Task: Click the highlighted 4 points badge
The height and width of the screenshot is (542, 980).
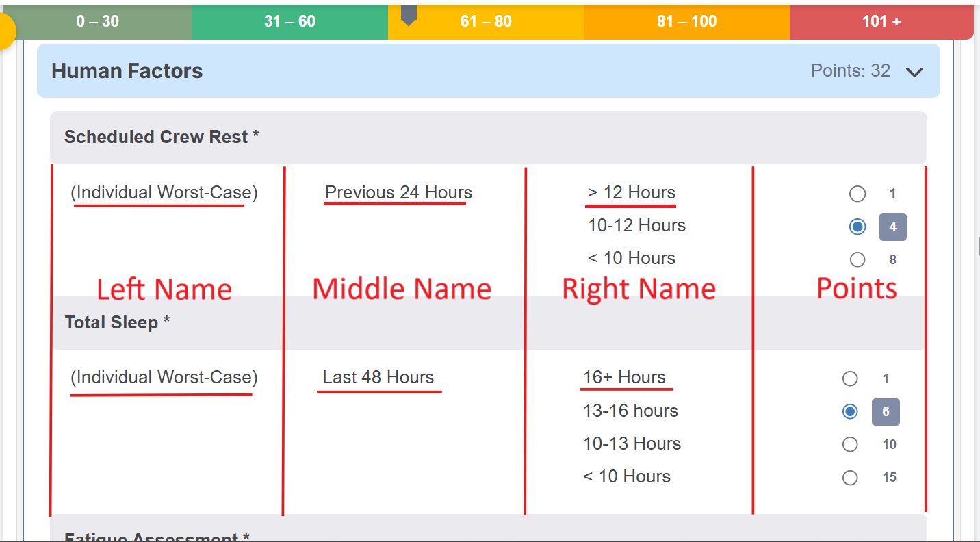Action: coord(892,227)
